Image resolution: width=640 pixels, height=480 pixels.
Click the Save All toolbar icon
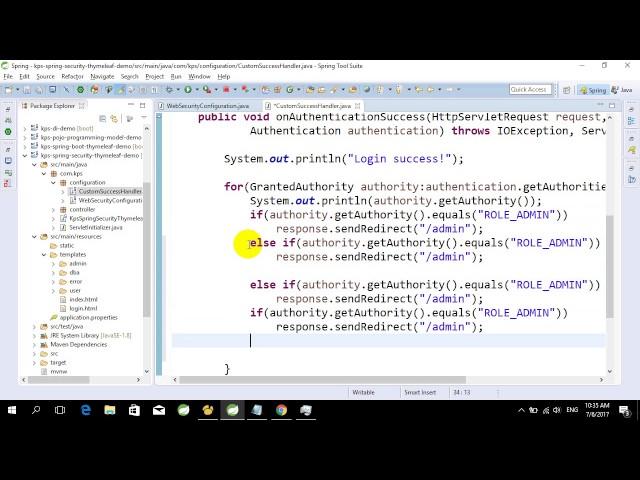pos(39,89)
